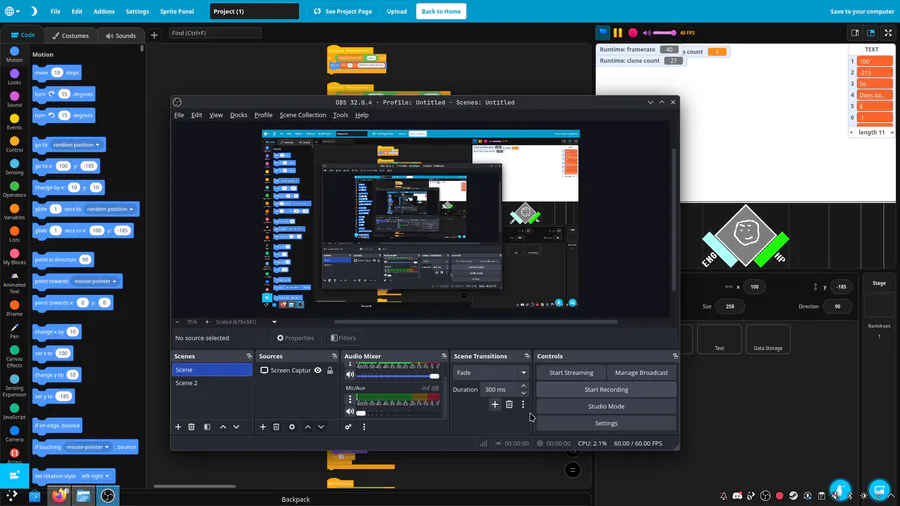This screenshot has height=506, width=900.
Task: Open the Camera block category
Action: [14, 434]
